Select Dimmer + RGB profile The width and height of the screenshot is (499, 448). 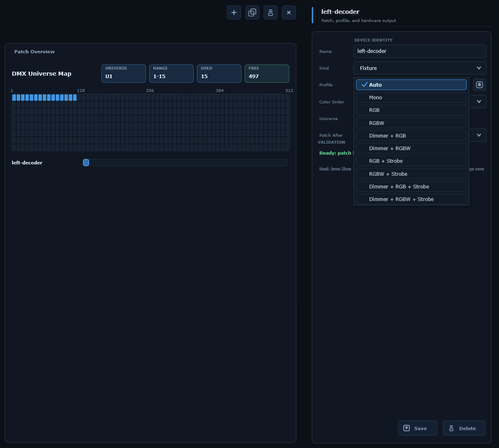(x=411, y=135)
